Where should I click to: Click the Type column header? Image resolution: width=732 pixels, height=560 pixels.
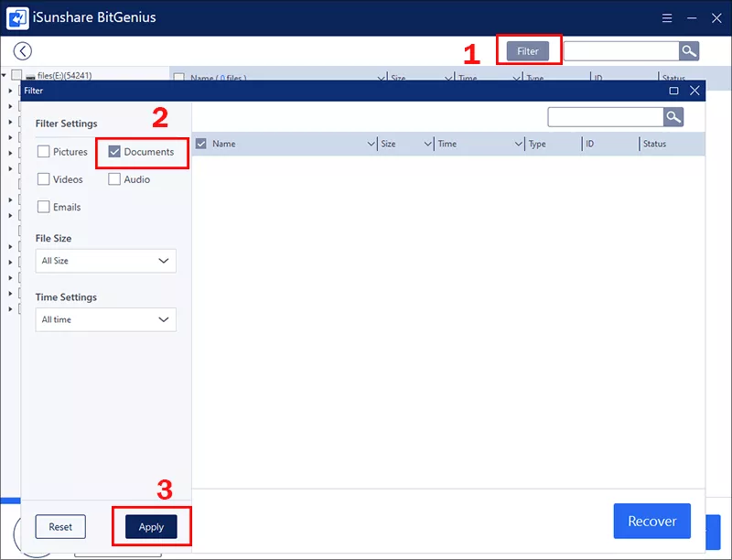pos(537,144)
